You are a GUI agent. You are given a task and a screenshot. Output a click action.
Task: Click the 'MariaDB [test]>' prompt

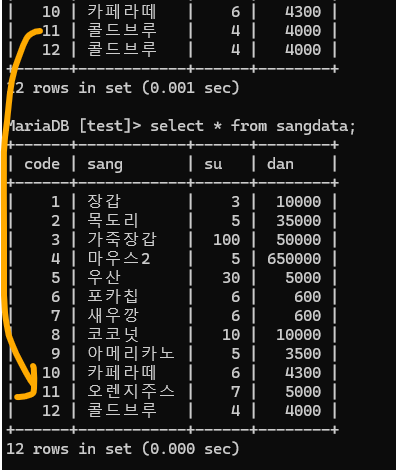pos(73,126)
